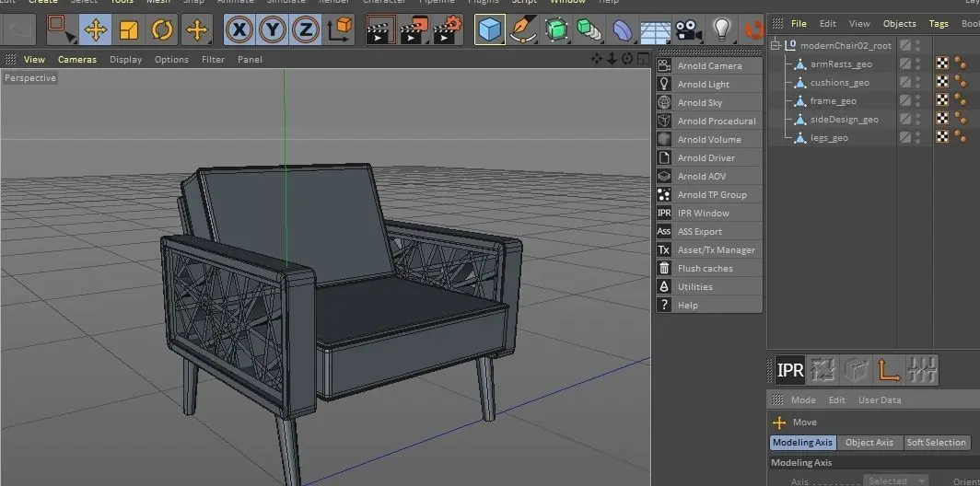Open Asset/Tx Manager entry
The image size is (980, 486).
[x=709, y=249]
